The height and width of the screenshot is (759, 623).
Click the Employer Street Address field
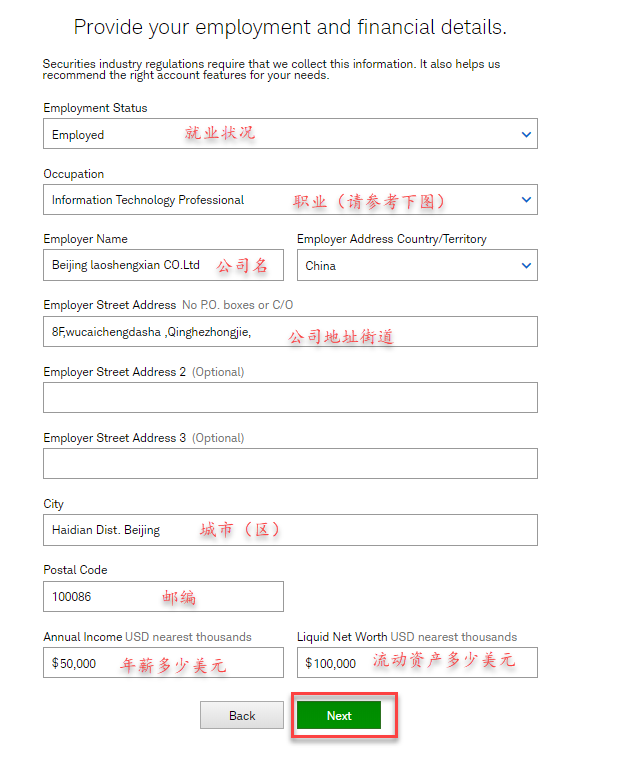click(290, 332)
